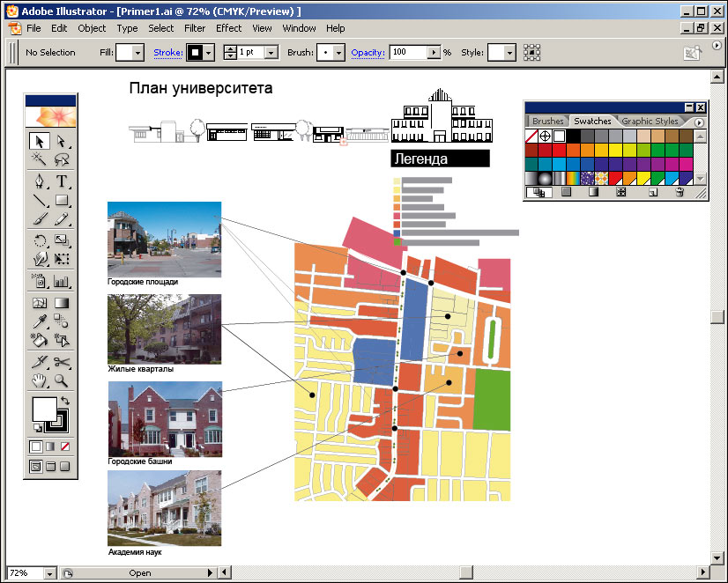The image size is (728, 583).
Task: Set fill to None in toolbox
Action: [x=65, y=446]
